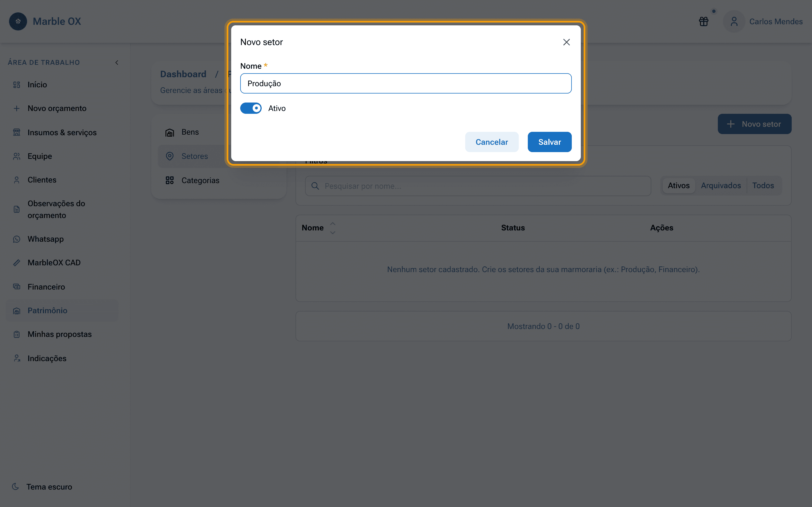This screenshot has height=507, width=812.
Task: Close the Novo setor dialog
Action: [x=566, y=42]
